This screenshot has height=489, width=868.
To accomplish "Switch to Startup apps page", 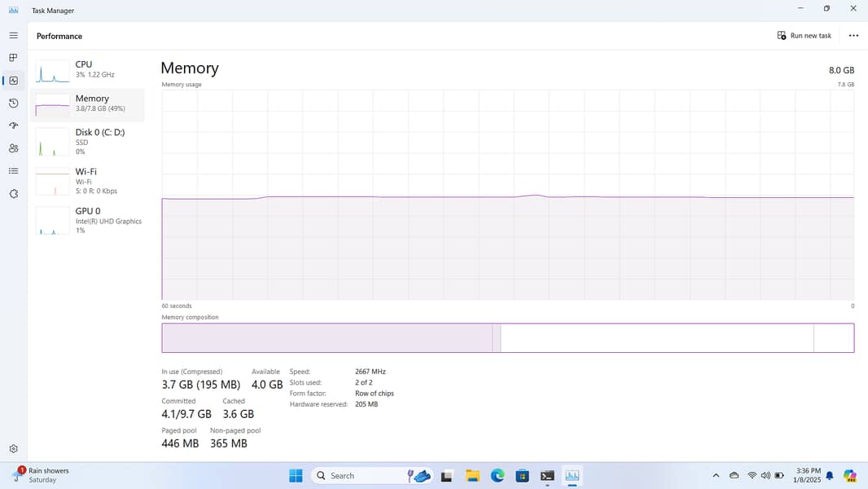I will [x=13, y=126].
